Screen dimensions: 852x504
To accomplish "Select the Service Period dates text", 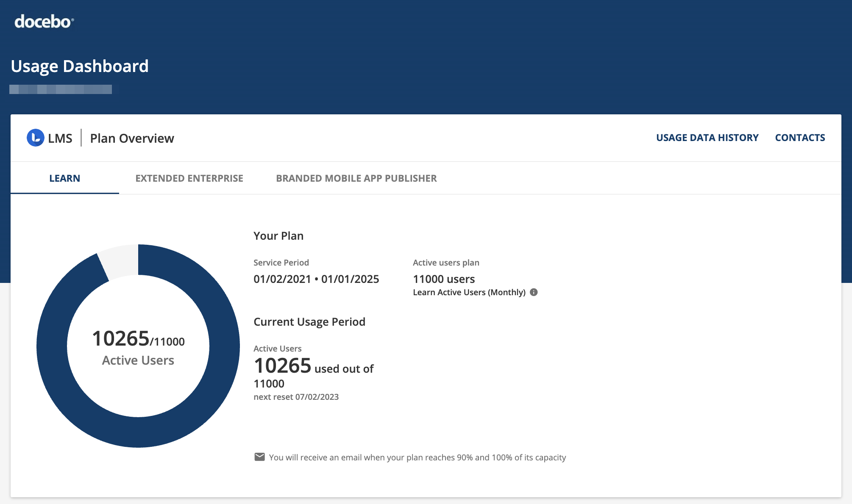I will [x=316, y=279].
